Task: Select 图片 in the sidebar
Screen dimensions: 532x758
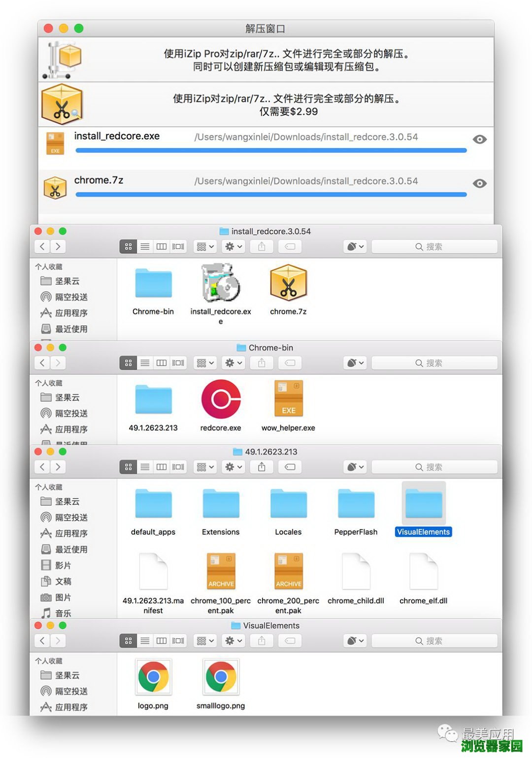Action: click(63, 597)
